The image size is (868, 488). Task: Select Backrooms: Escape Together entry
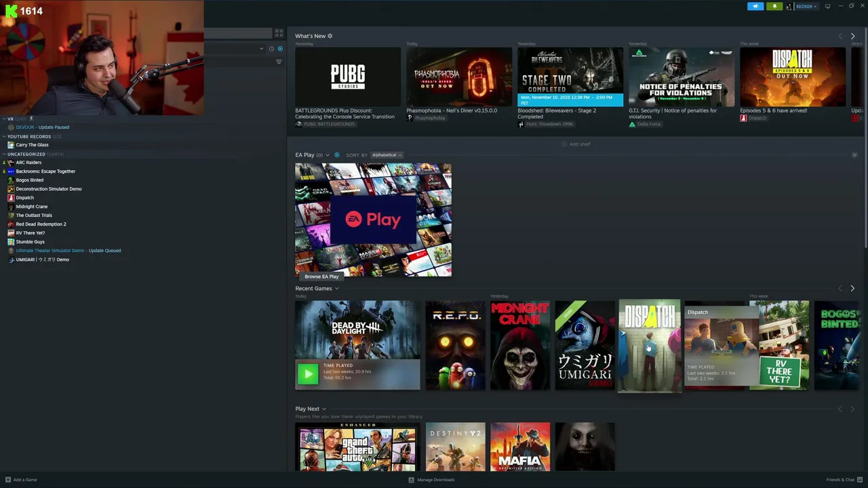click(x=45, y=171)
